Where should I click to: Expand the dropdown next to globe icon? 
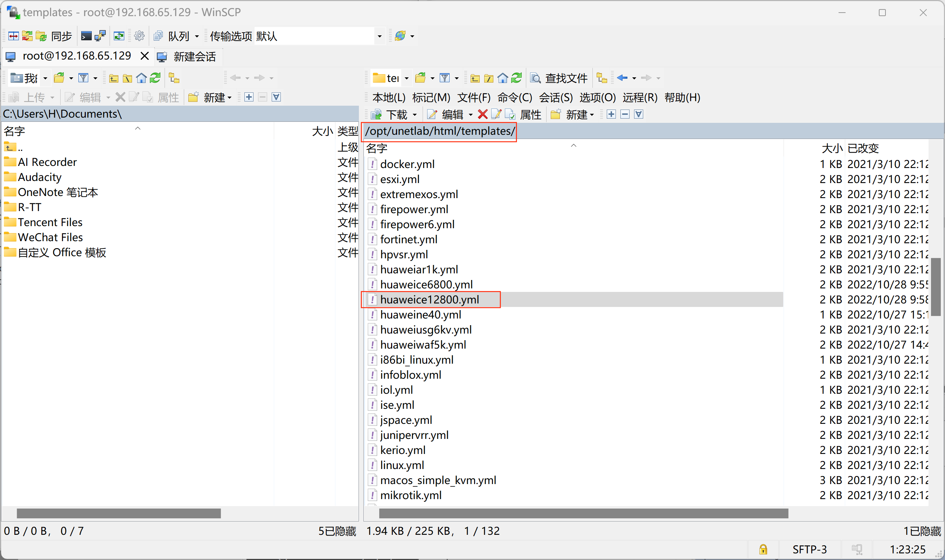[x=412, y=36]
